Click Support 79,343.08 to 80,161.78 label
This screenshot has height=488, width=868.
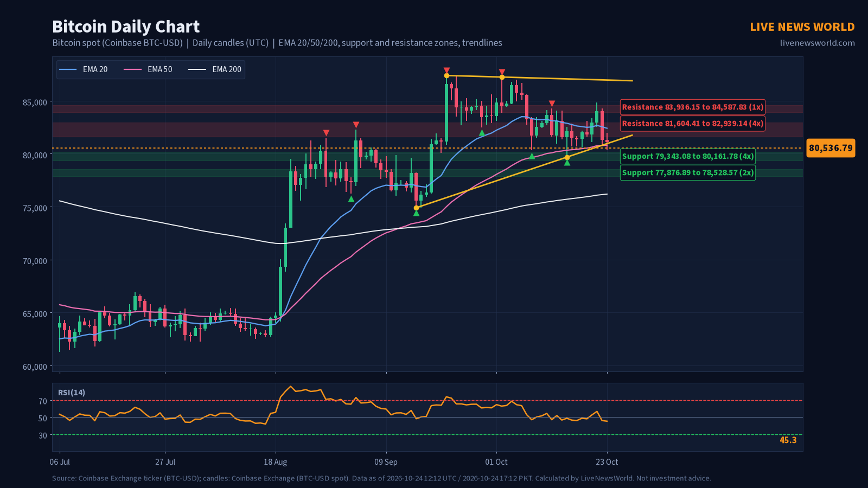(688, 156)
